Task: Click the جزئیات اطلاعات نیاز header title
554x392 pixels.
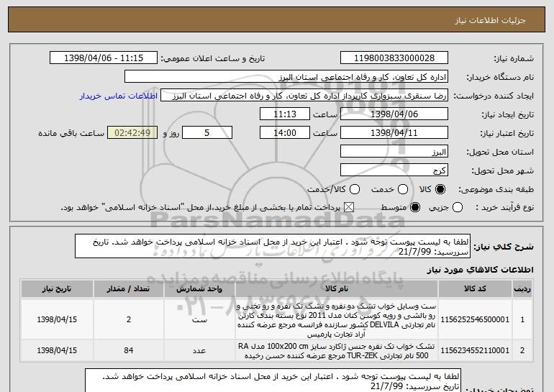Action: [490, 20]
